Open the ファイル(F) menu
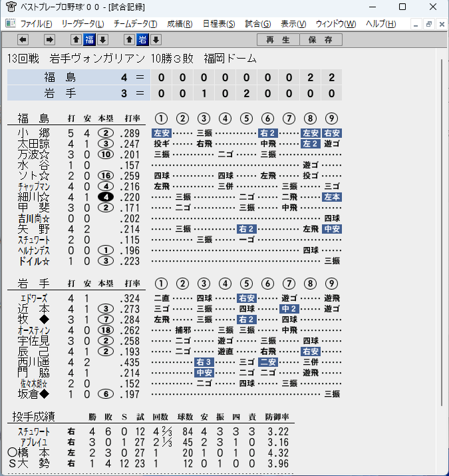Screen dimensions: 449x476 click(x=36, y=24)
